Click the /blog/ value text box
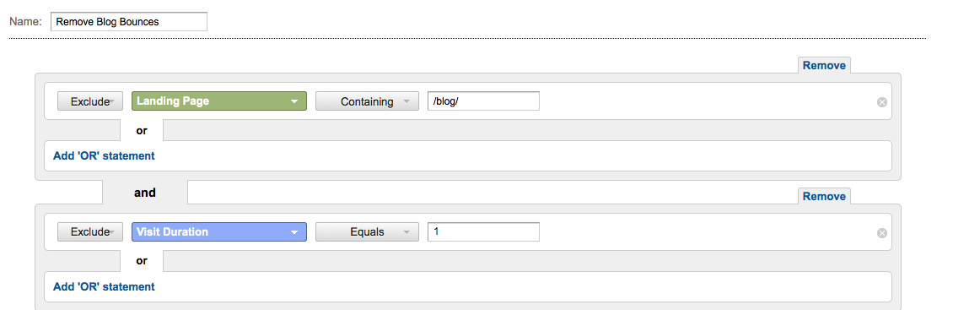Viewport: 980px width, 310px height. [483, 101]
